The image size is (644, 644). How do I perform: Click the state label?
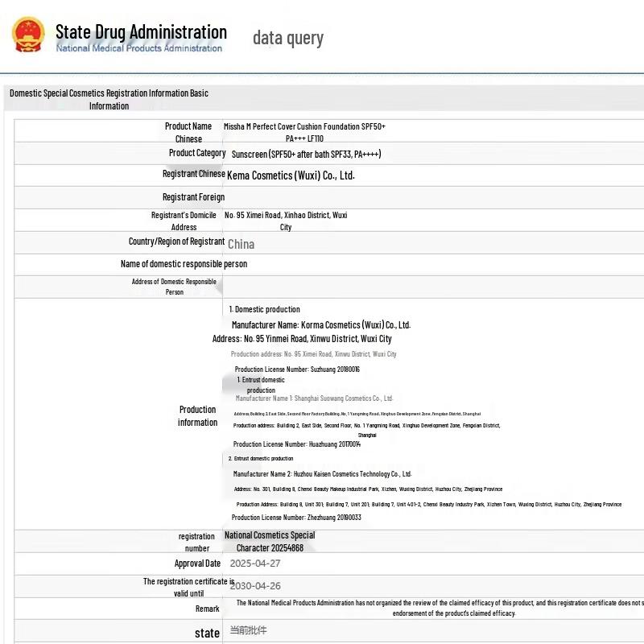[x=208, y=634]
